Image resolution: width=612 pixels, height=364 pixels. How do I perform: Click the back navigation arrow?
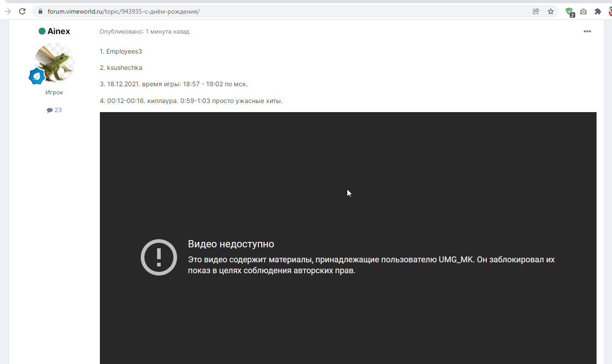coord(7,11)
